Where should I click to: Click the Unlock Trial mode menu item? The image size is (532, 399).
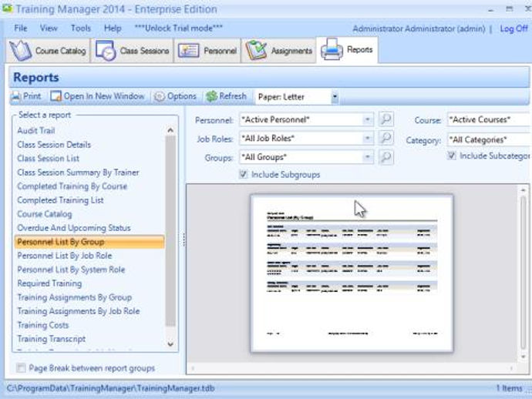tap(178, 28)
